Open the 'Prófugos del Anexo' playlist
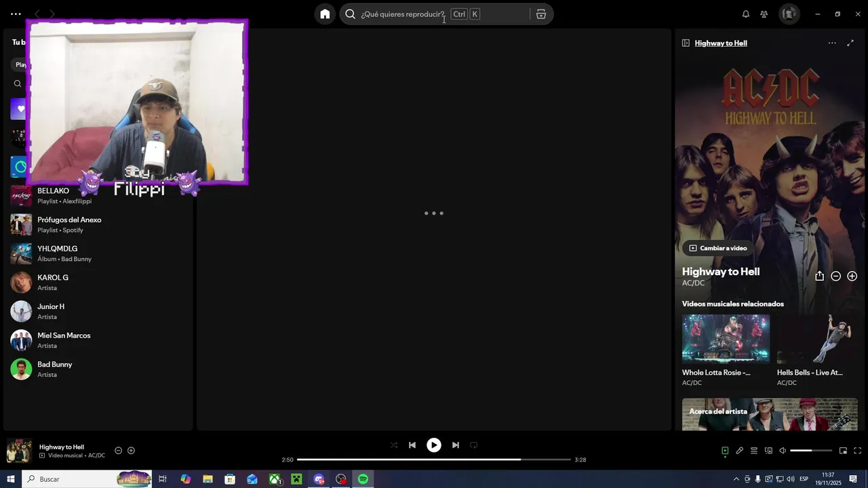868x488 pixels. (x=98, y=224)
